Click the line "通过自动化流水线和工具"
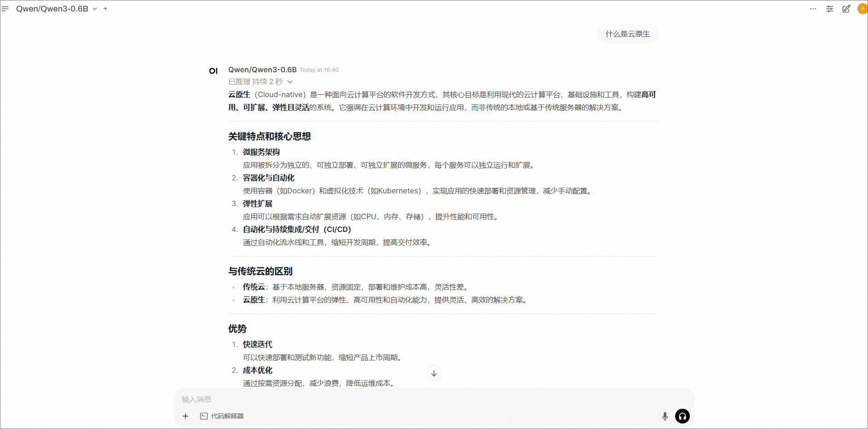This screenshot has width=868, height=429. pyautogui.click(x=338, y=242)
